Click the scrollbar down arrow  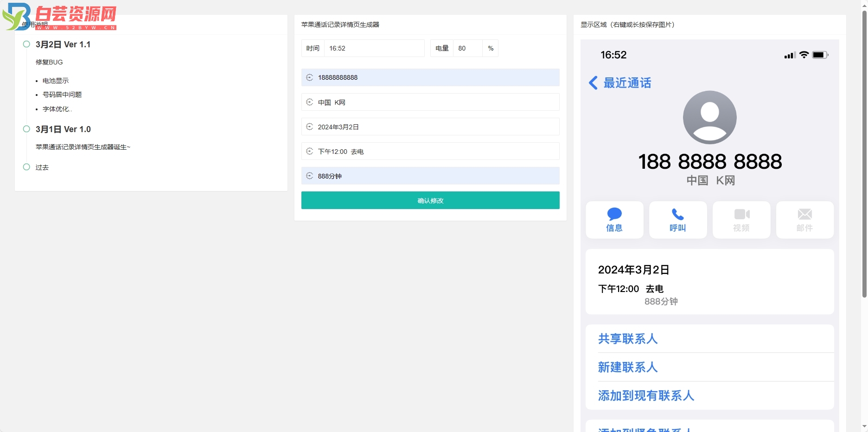(x=864, y=426)
